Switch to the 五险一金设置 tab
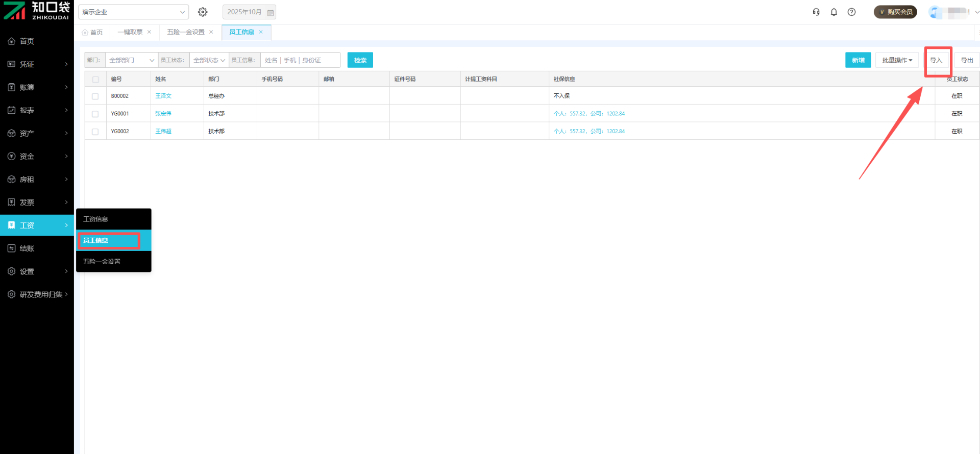Viewport: 980px width, 454px height. coord(185,32)
